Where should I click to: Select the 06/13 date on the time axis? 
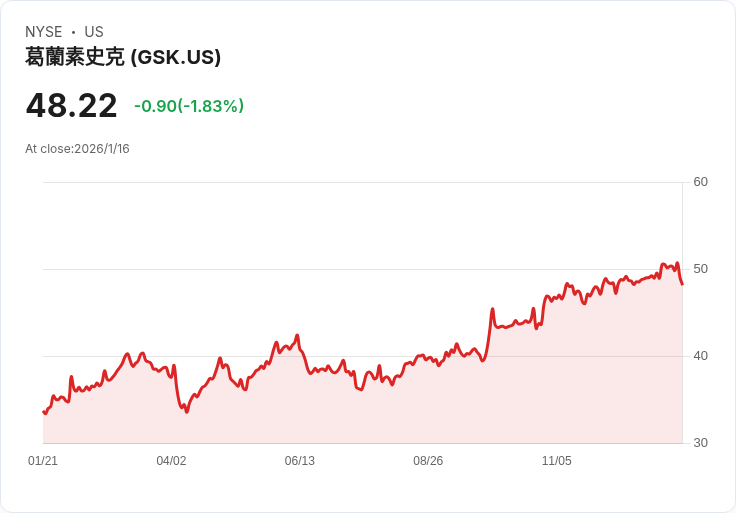point(300,461)
